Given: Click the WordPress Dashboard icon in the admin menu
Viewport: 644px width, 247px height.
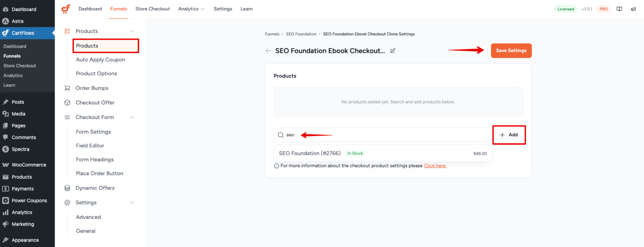Looking at the screenshot, I should coord(6,9).
